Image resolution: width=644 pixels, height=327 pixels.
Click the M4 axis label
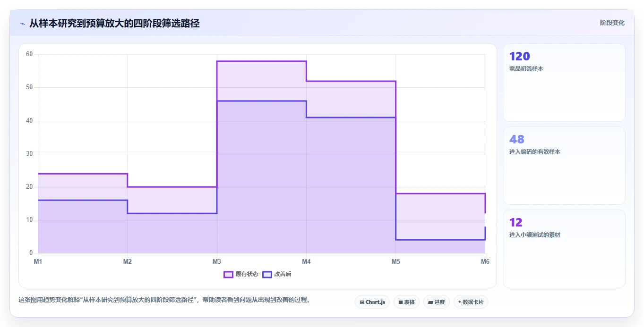click(x=306, y=261)
